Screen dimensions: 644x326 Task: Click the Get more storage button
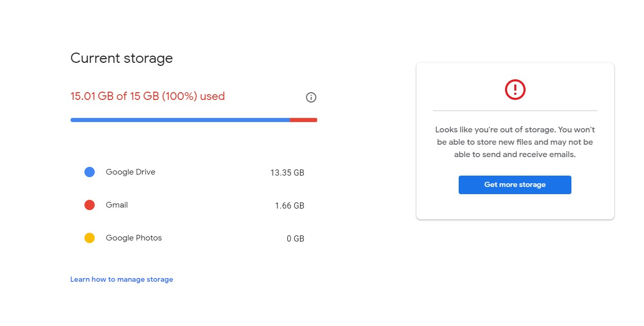(x=515, y=184)
